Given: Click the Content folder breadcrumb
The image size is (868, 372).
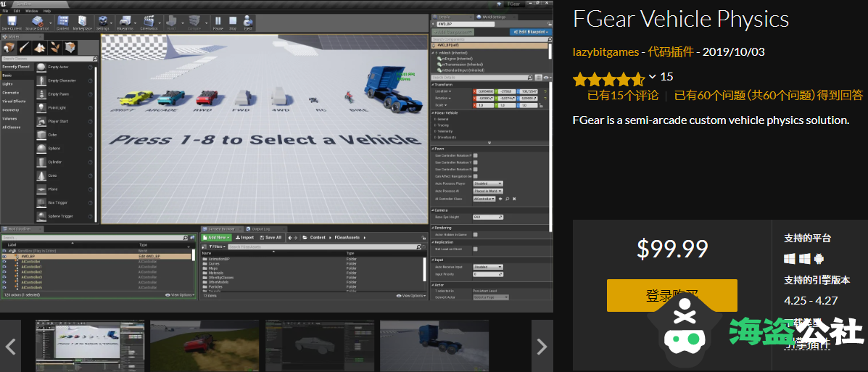Looking at the screenshot, I should [x=318, y=237].
